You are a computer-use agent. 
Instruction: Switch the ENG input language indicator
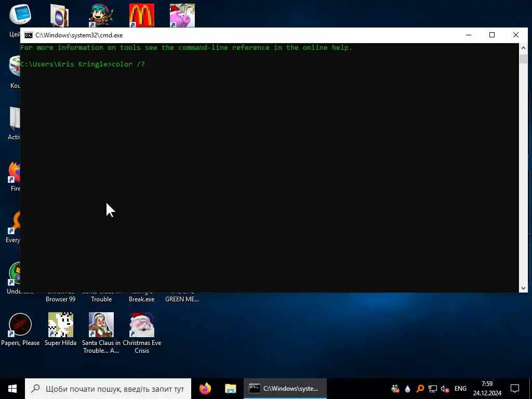click(x=460, y=389)
